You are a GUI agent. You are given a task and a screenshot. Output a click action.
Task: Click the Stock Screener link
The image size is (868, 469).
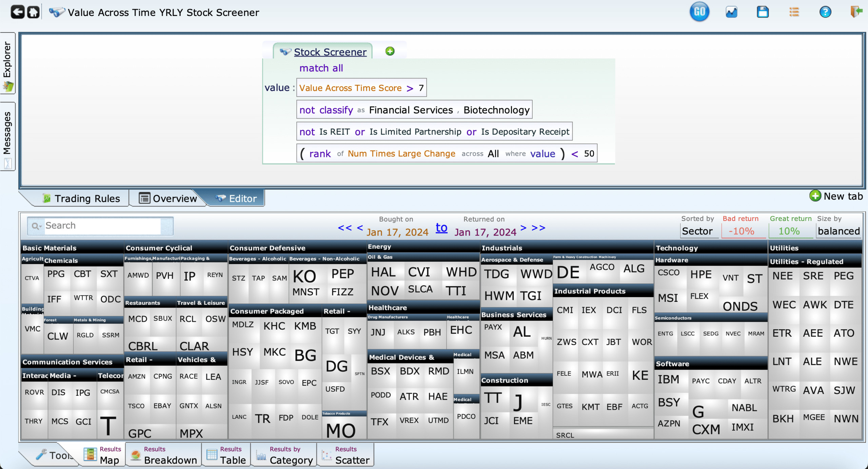click(330, 52)
